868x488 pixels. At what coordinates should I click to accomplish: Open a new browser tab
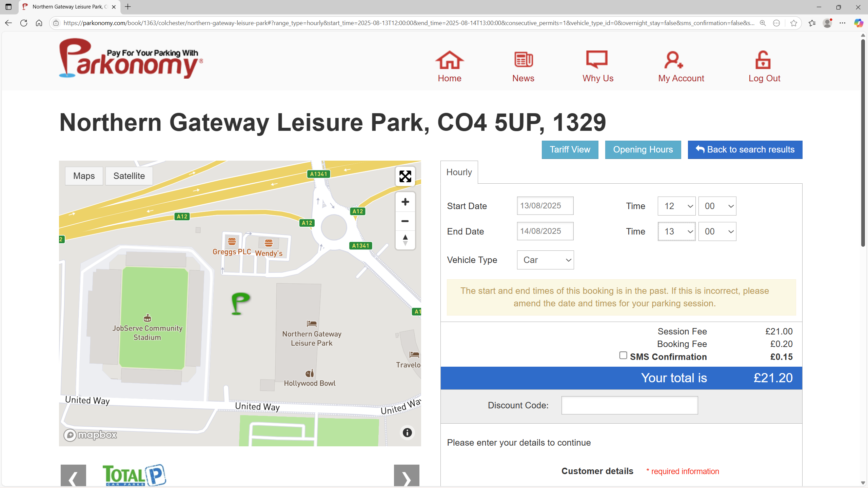pos(128,7)
